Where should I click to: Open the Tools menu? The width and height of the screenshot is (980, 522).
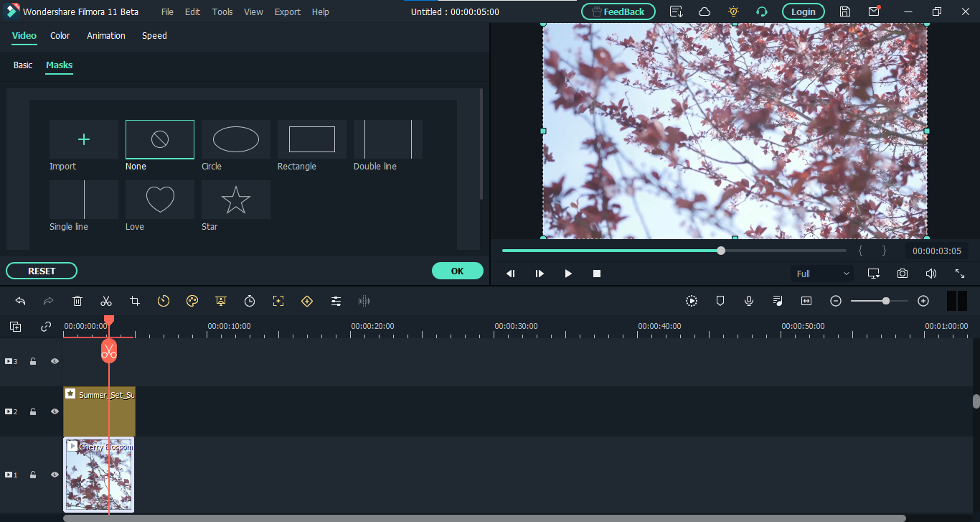(222, 11)
